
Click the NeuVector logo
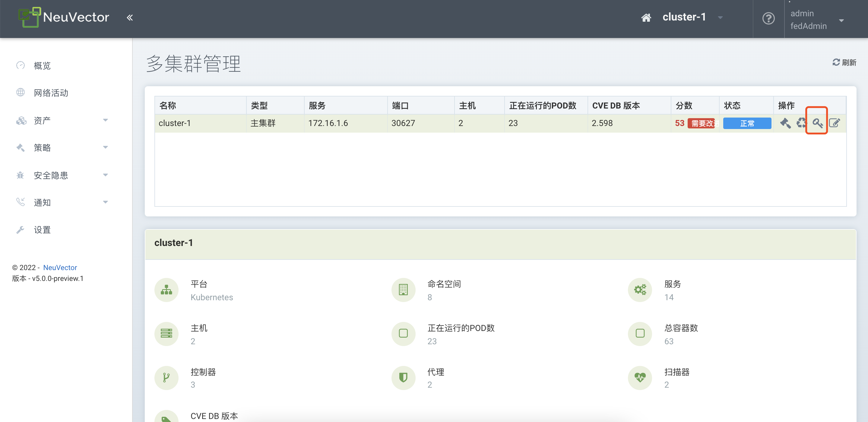pos(64,17)
